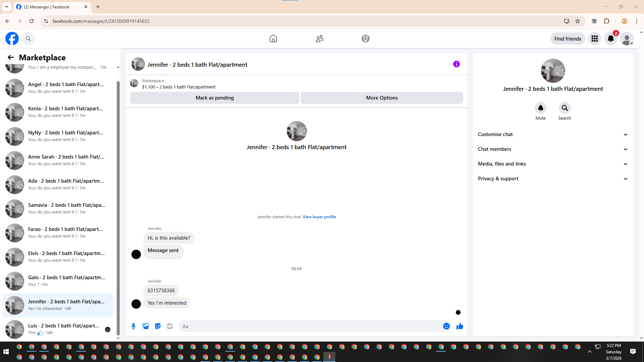Open Kenia's apartment conversation
This screenshot has height=362, width=644.
click(58, 112)
